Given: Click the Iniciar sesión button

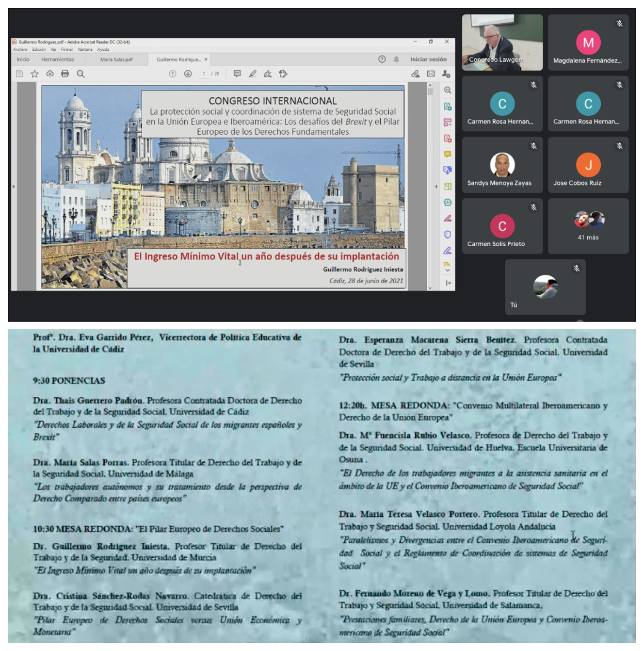Looking at the screenshot, I should click(428, 59).
